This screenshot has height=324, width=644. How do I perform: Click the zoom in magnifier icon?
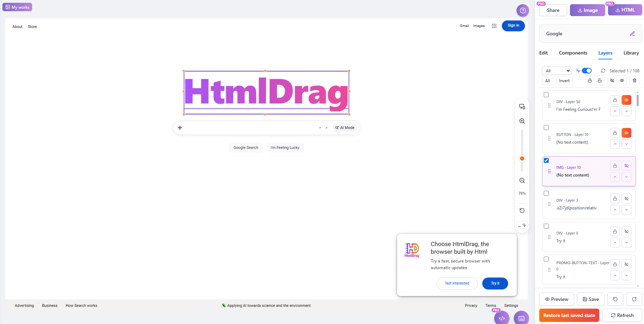522,121
